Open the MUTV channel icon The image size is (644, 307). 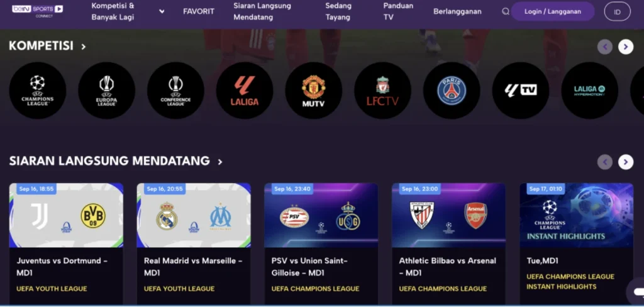pyautogui.click(x=313, y=91)
